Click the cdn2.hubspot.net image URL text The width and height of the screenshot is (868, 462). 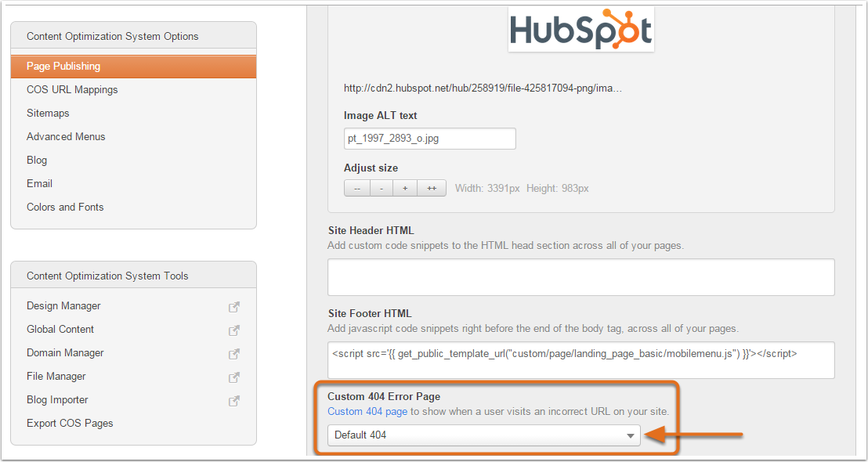tap(483, 88)
